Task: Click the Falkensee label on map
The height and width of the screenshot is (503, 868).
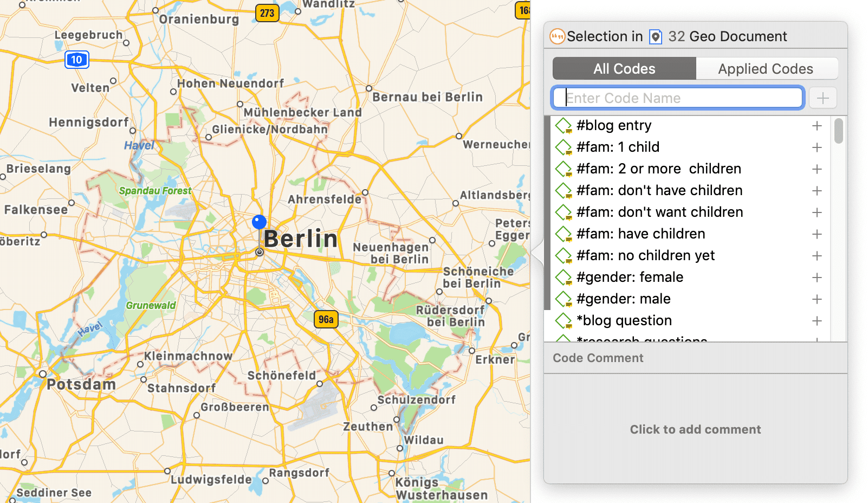Action: [x=36, y=210]
